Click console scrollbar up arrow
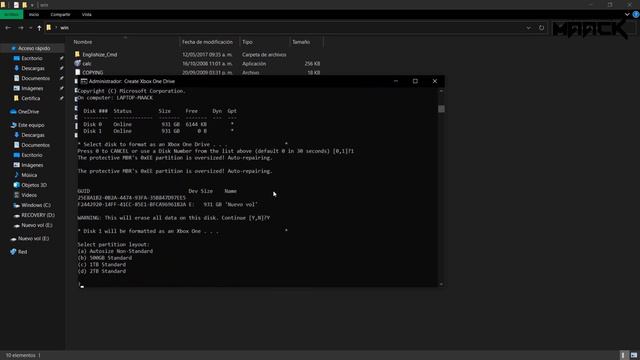Image resolution: width=640 pixels, height=360 pixels. [x=441, y=91]
